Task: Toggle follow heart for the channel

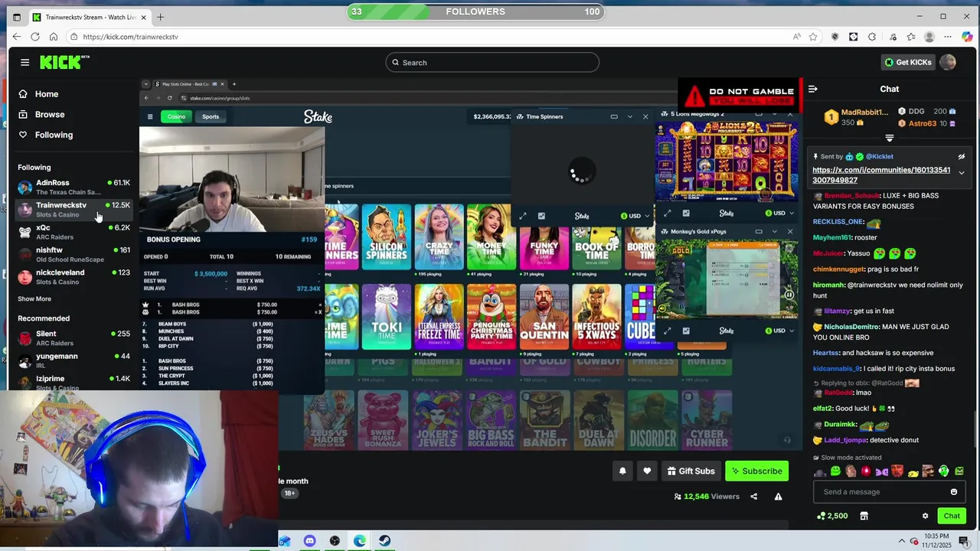Action: [x=647, y=471]
